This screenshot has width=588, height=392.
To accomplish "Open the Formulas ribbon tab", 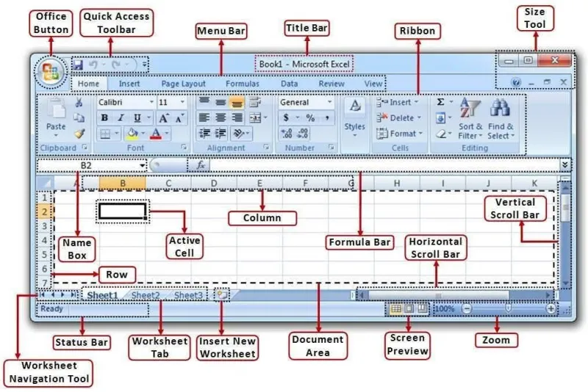I will point(243,84).
